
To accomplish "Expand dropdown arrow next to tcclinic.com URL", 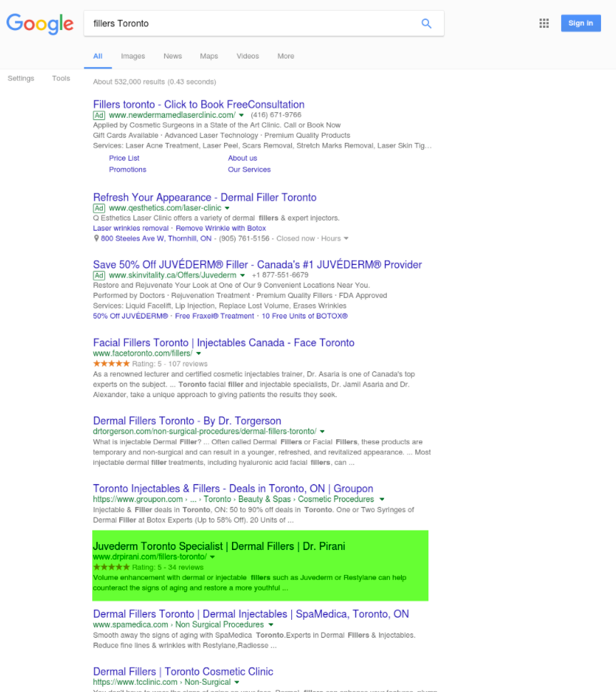I will 237,682.
